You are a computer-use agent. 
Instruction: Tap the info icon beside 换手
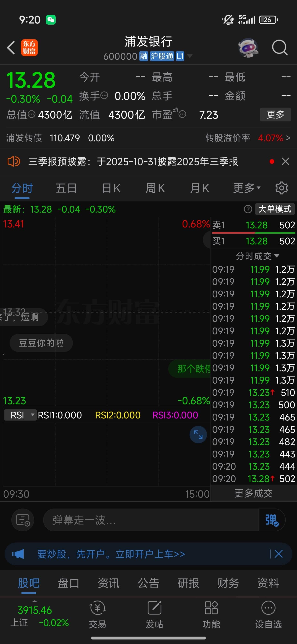(x=104, y=95)
